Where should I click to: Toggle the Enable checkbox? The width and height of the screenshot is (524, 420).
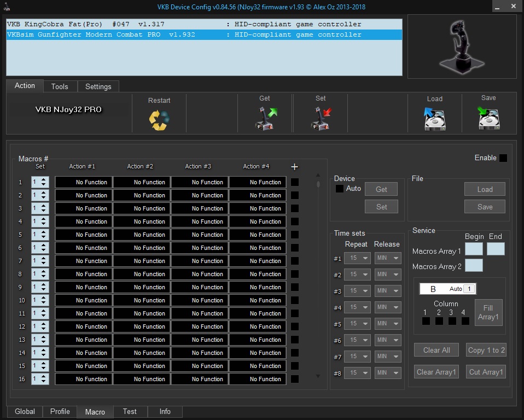point(503,158)
